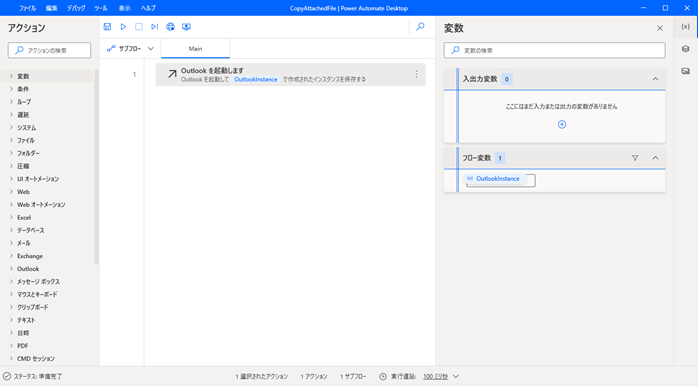Open the 編集 menu
Screen dimensions: 698x386
pos(51,8)
